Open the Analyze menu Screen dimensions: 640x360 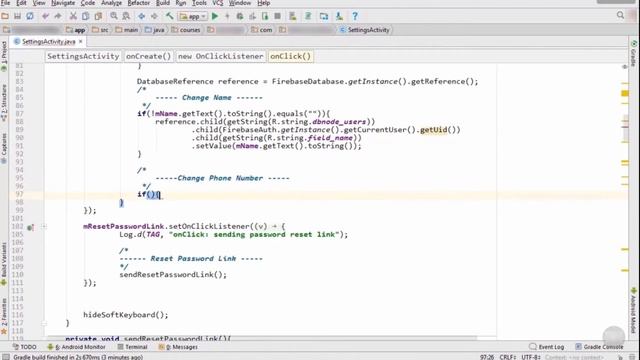pos(111,3)
